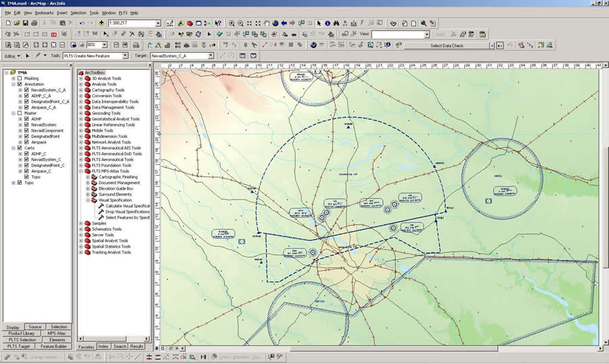
Task: Enable the Masking layer checkbox
Action: (x=20, y=78)
